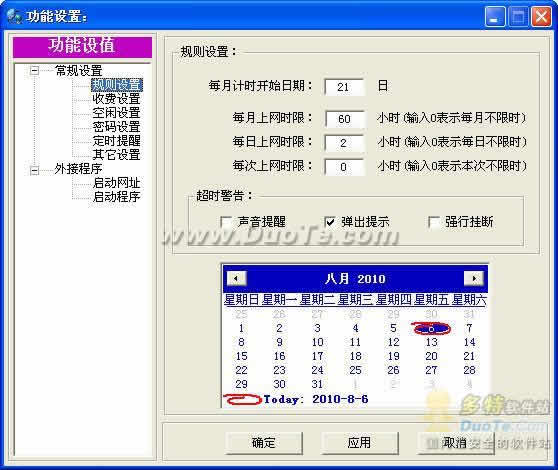The image size is (558, 470).
Task: Select 定时提醒 tree item
Action: [x=116, y=141]
